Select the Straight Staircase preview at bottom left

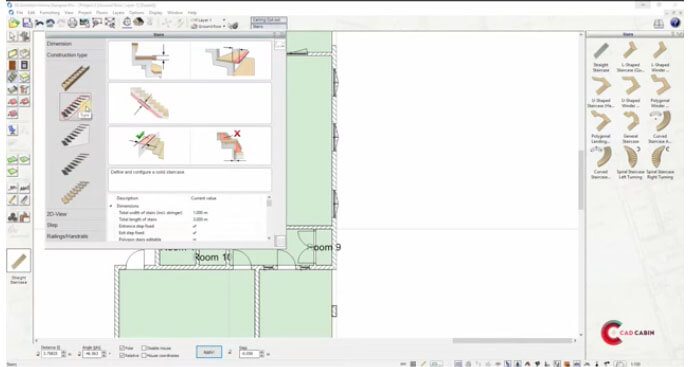point(18,261)
